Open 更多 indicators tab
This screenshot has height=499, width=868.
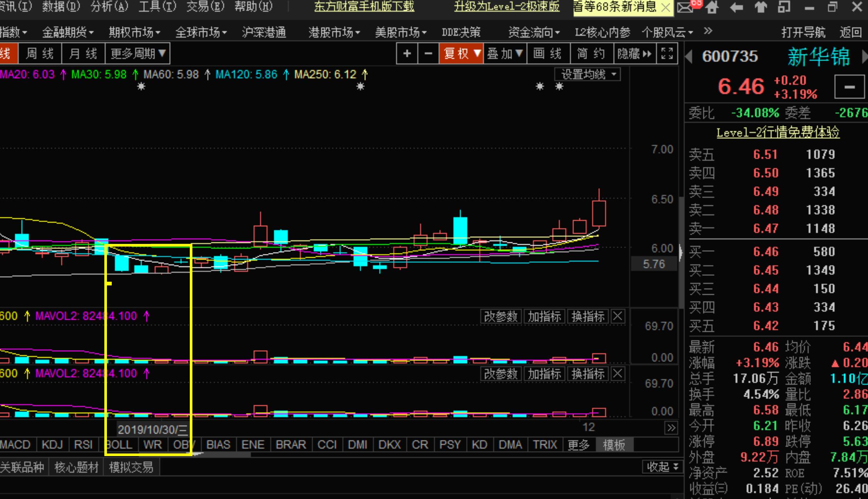pyautogui.click(x=579, y=445)
